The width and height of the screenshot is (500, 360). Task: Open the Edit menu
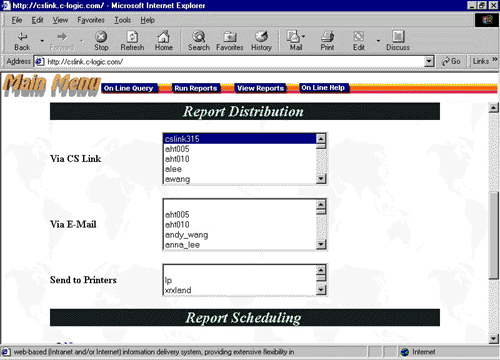(x=37, y=20)
